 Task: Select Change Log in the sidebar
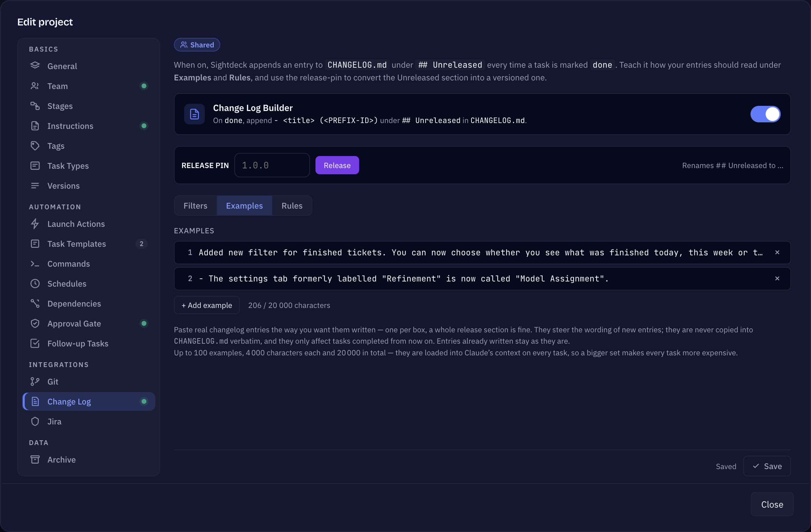coord(89,401)
